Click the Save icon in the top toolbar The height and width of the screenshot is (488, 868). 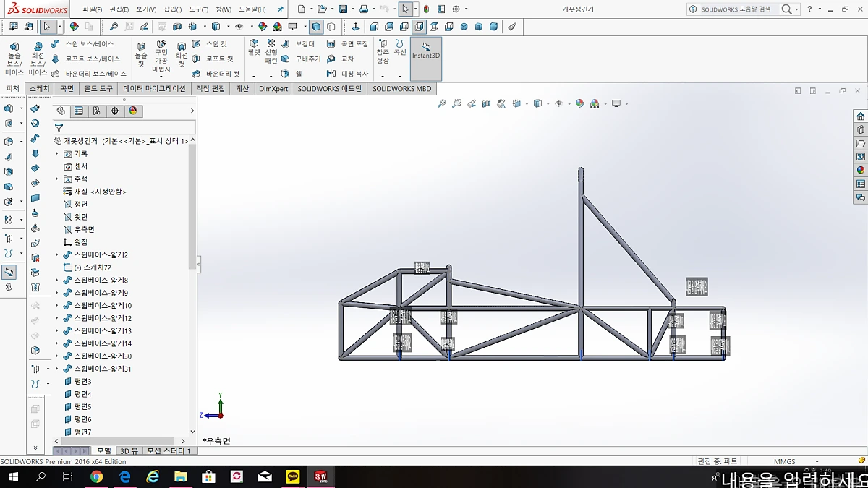pyautogui.click(x=344, y=9)
